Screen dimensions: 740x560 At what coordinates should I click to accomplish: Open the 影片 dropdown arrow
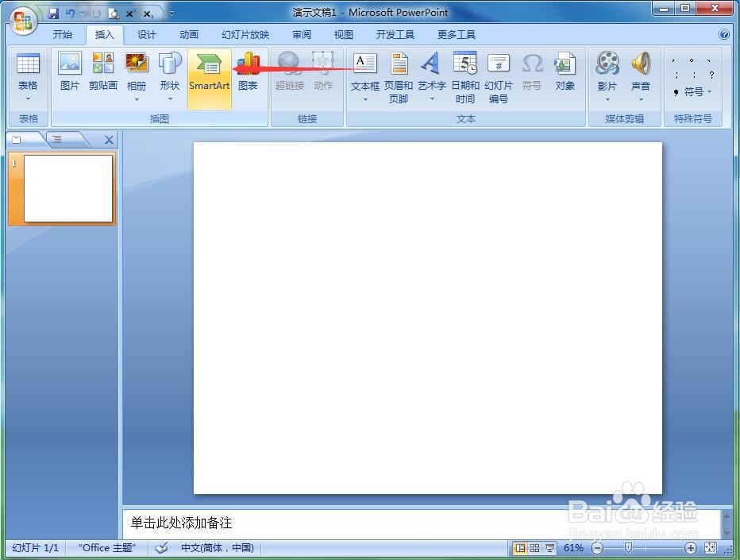coord(607,99)
